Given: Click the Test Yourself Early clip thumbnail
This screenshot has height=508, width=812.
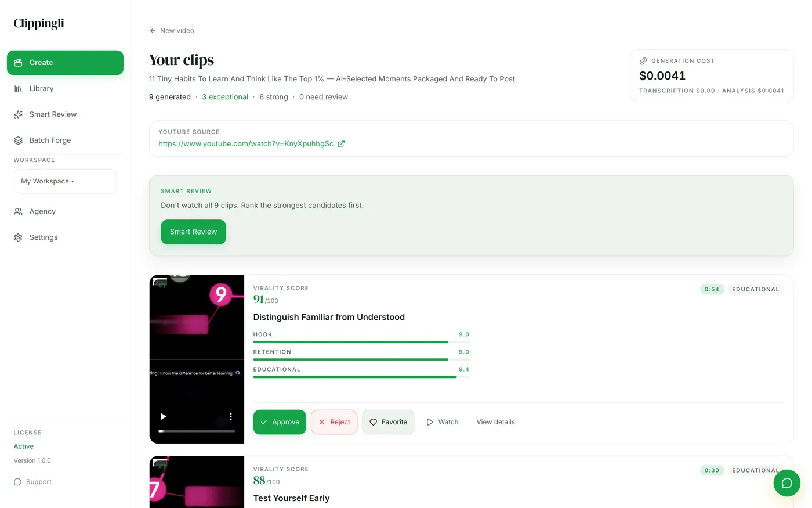Looking at the screenshot, I should point(197,482).
